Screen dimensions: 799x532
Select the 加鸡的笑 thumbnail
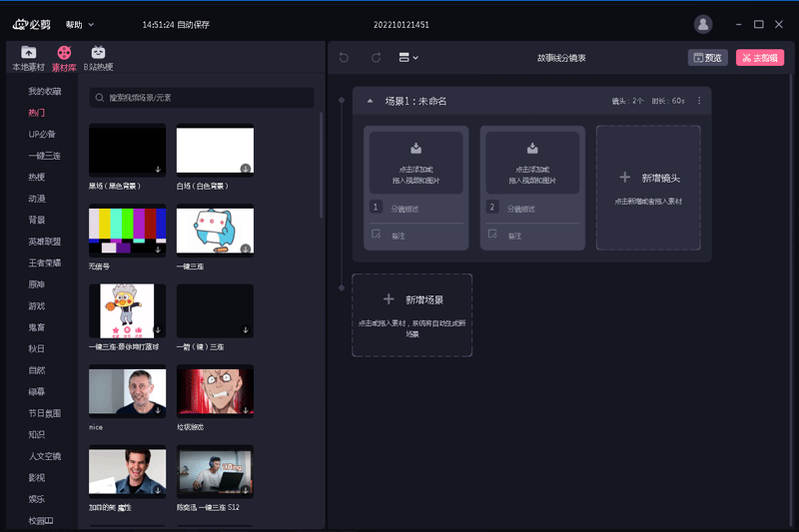coord(128,471)
